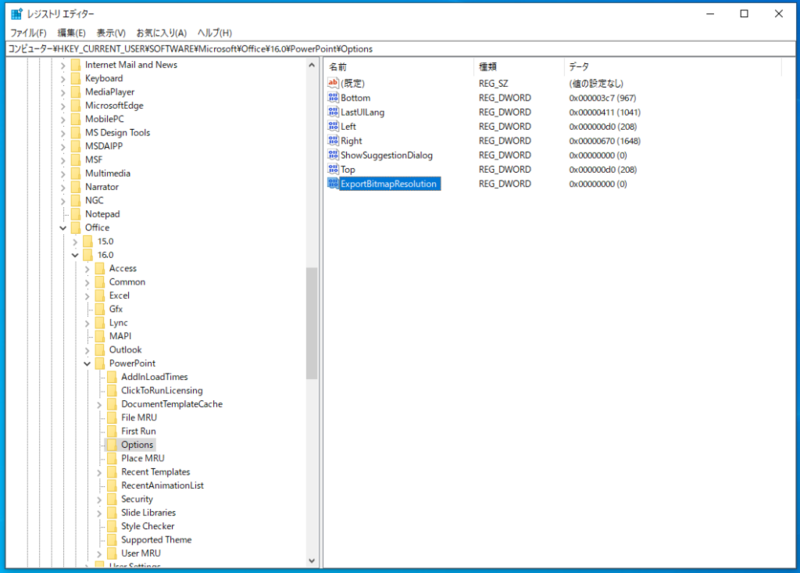Click the folder icon next to Outlook

tap(100, 350)
